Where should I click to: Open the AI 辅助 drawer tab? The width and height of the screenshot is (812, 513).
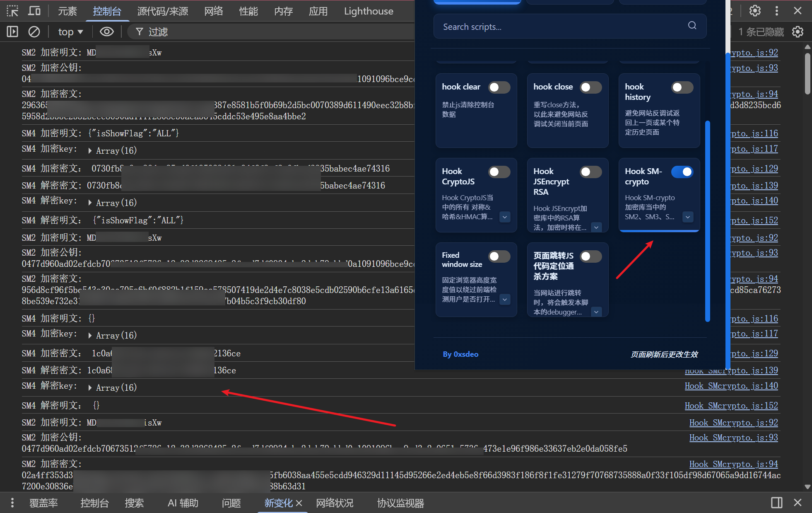(x=183, y=503)
